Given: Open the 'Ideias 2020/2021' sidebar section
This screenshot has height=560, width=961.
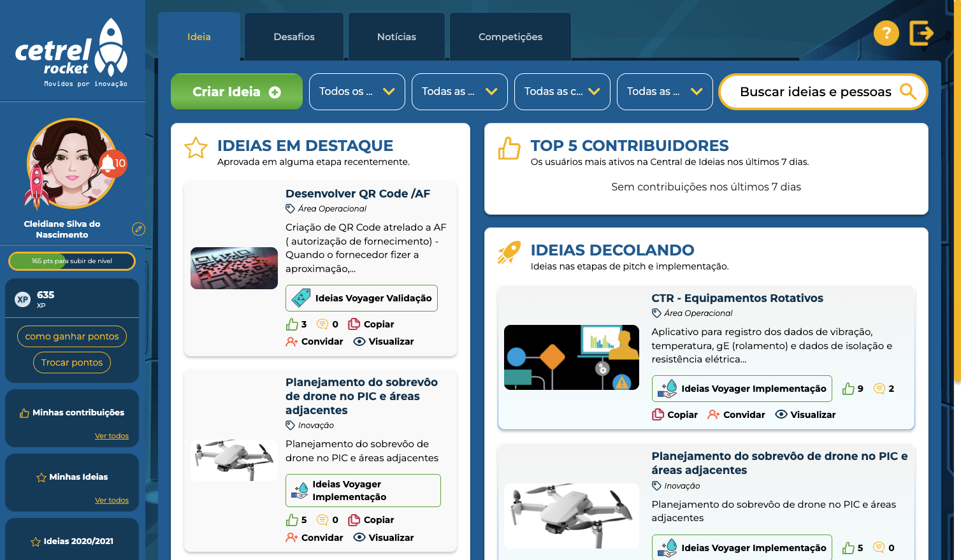Looking at the screenshot, I should pyautogui.click(x=72, y=542).
